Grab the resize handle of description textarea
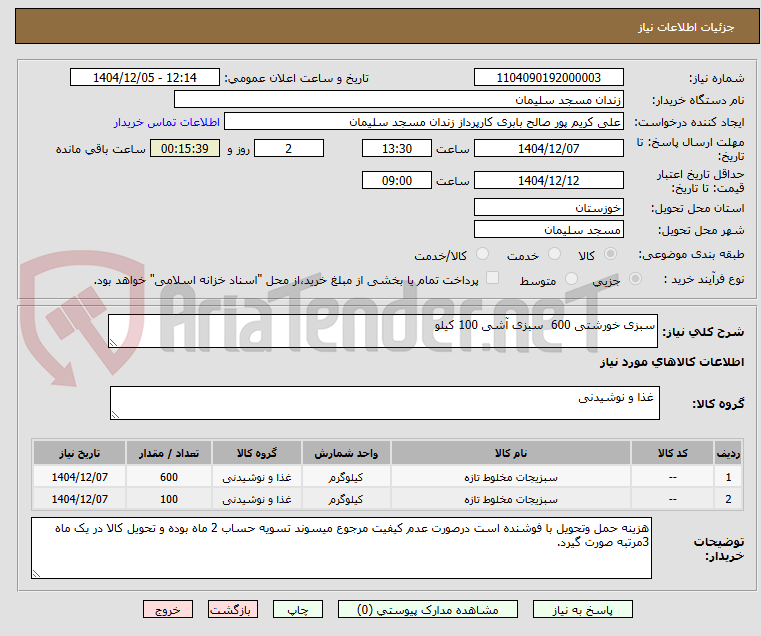The width and height of the screenshot is (761, 636). coord(113,343)
